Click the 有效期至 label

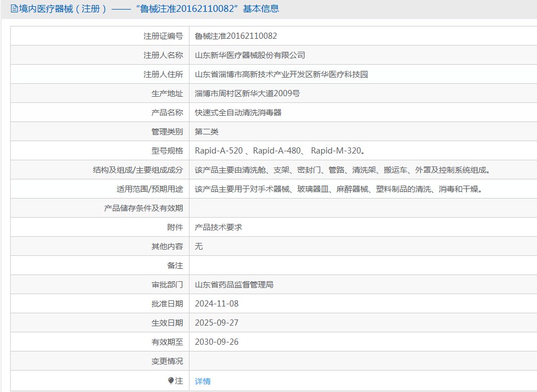[167, 342]
